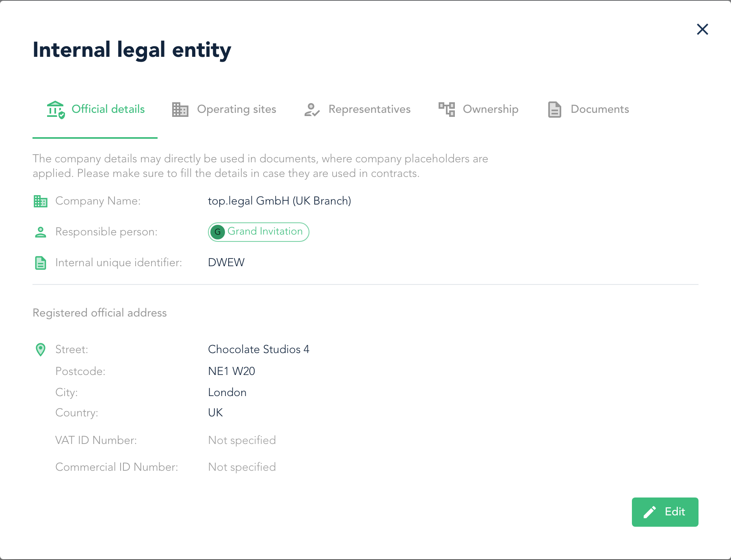Close the Internal legal entity dialog
731x560 pixels.
(702, 29)
